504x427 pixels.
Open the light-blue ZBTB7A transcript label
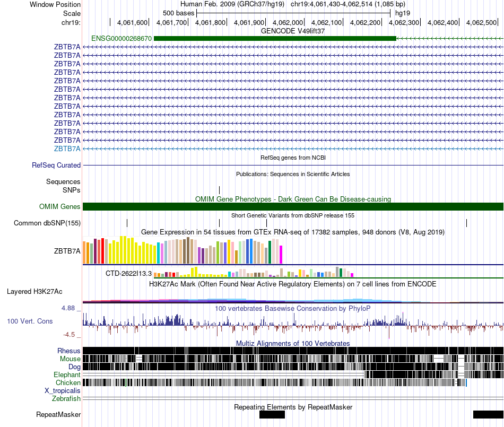coord(67,149)
